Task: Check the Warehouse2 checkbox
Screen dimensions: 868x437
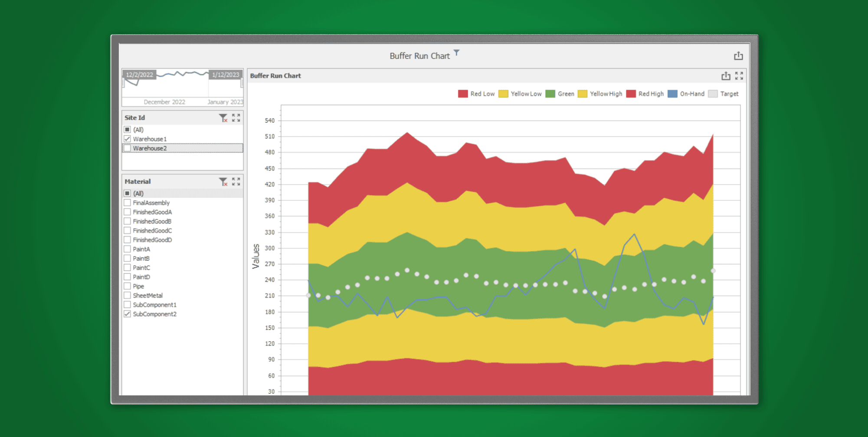Action: [x=128, y=148]
